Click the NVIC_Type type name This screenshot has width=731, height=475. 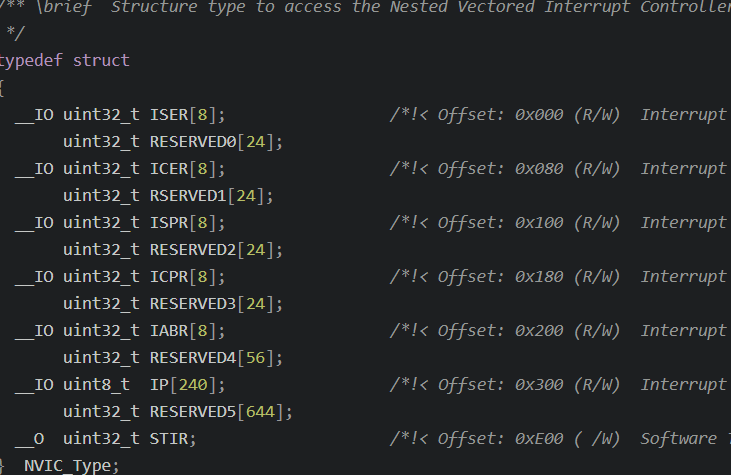click(x=68, y=466)
